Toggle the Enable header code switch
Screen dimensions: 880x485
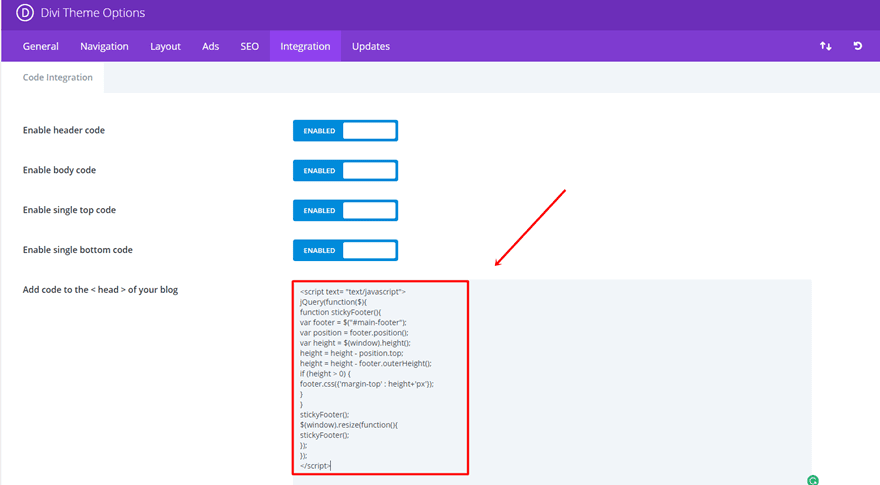coord(345,130)
